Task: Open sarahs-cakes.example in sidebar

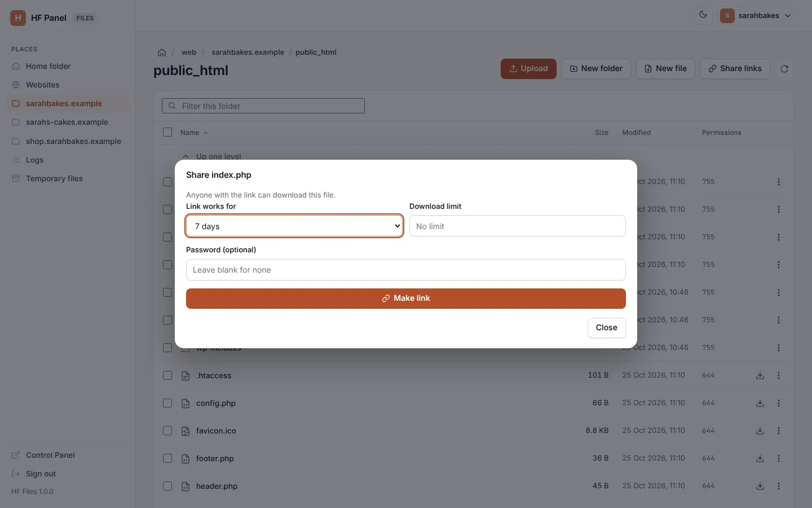Action: click(x=68, y=122)
